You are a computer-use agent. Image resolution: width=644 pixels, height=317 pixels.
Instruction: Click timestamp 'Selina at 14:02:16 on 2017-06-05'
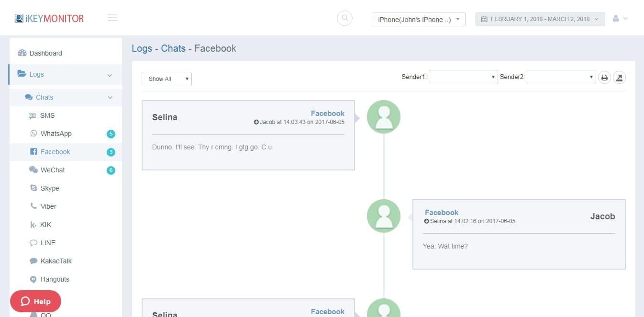(473, 221)
